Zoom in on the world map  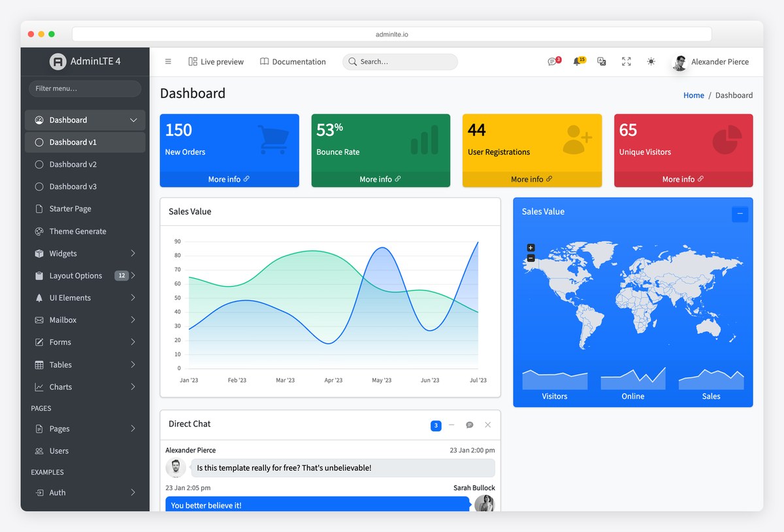pyautogui.click(x=531, y=248)
